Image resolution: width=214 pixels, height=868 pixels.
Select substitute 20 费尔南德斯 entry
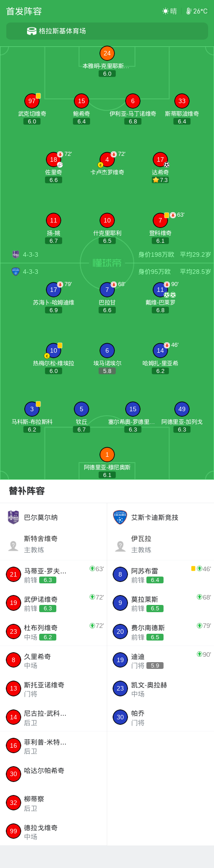pyautogui.click(x=160, y=631)
